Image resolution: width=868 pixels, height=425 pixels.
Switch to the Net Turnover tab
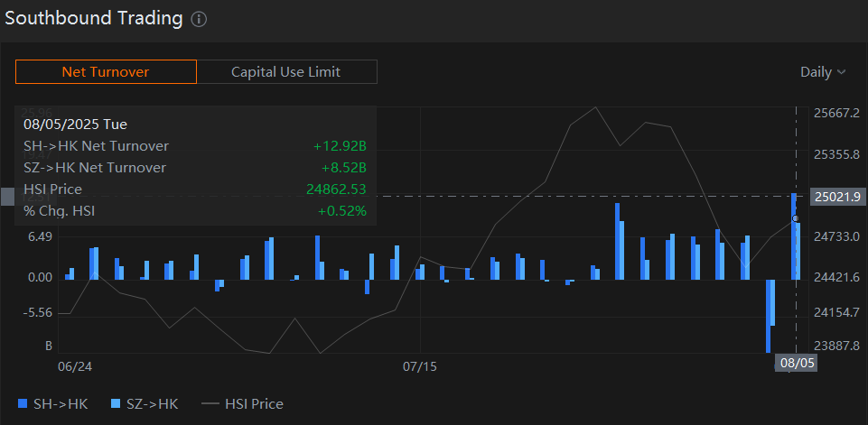click(x=106, y=72)
